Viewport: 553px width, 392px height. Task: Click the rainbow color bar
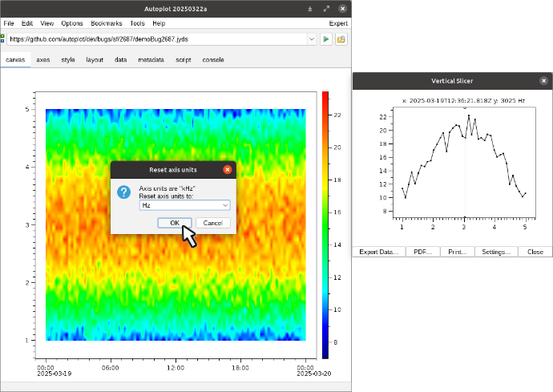click(x=325, y=225)
